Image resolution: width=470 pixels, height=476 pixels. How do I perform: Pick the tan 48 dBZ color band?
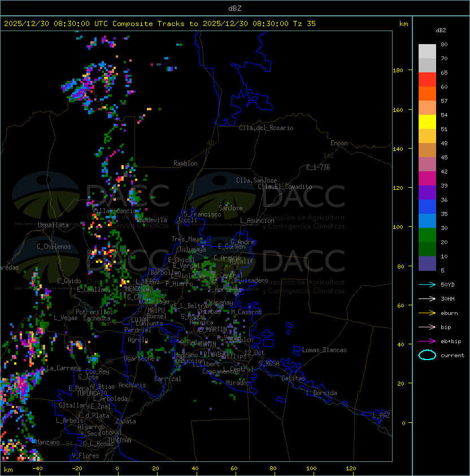pos(427,150)
